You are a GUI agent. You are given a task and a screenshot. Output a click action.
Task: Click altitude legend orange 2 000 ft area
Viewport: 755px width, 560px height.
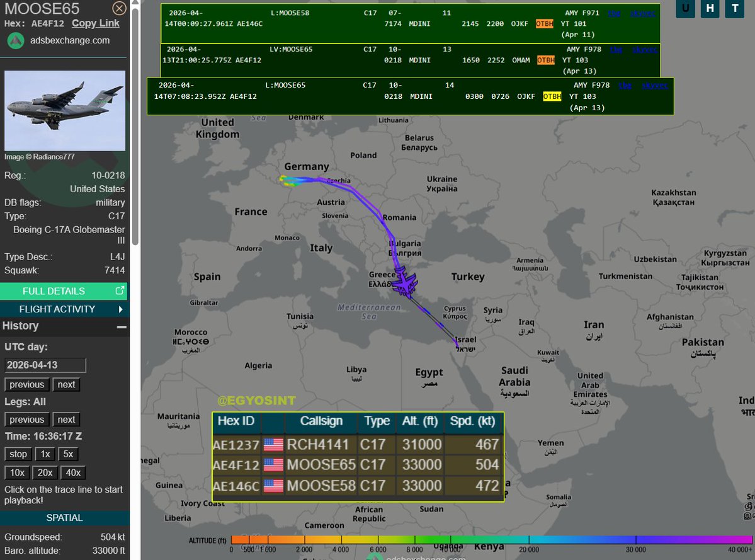click(304, 540)
